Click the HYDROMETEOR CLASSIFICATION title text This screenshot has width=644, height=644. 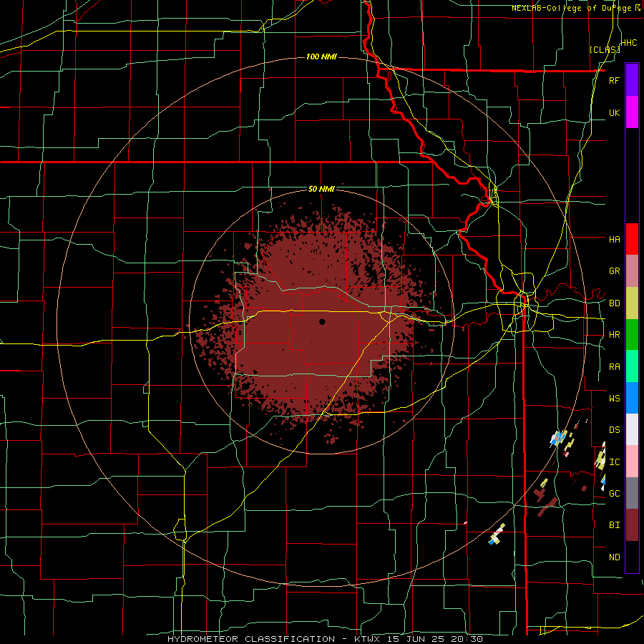(251, 639)
